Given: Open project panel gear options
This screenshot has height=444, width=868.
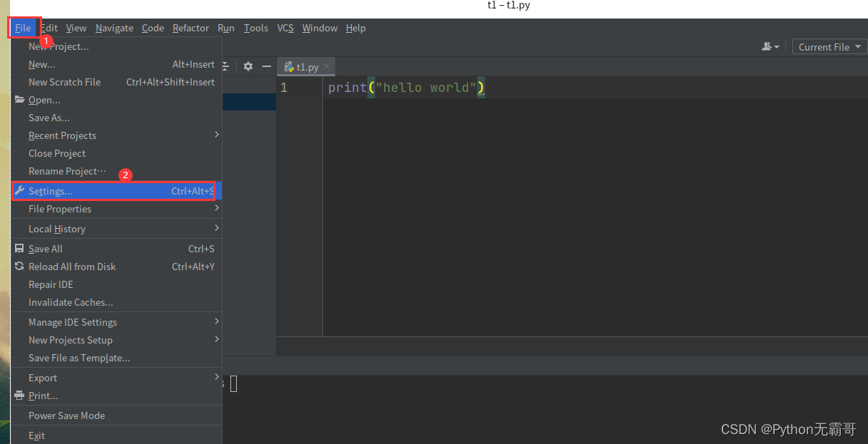Looking at the screenshot, I should point(248,66).
